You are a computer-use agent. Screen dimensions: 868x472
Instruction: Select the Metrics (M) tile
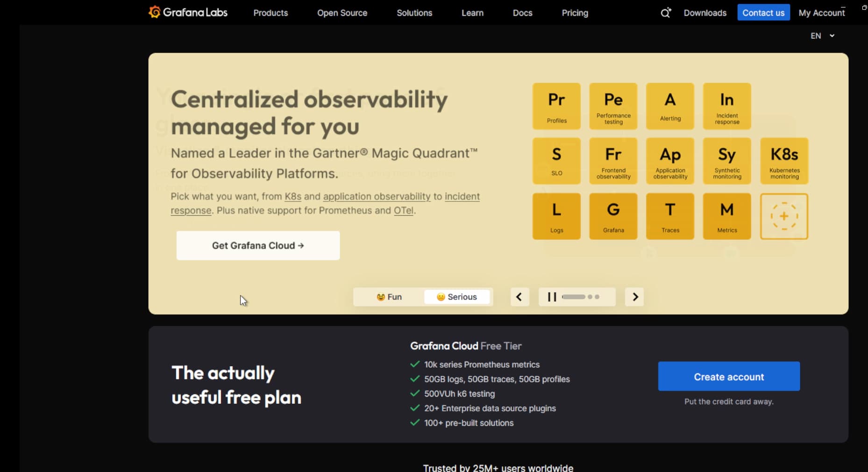coord(727,216)
